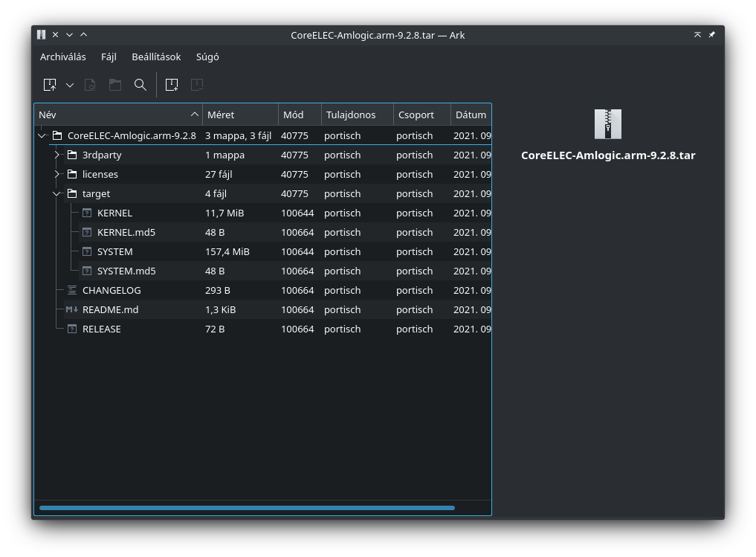Click the '27 fájl' size cell
756x557 pixels.
click(x=219, y=174)
